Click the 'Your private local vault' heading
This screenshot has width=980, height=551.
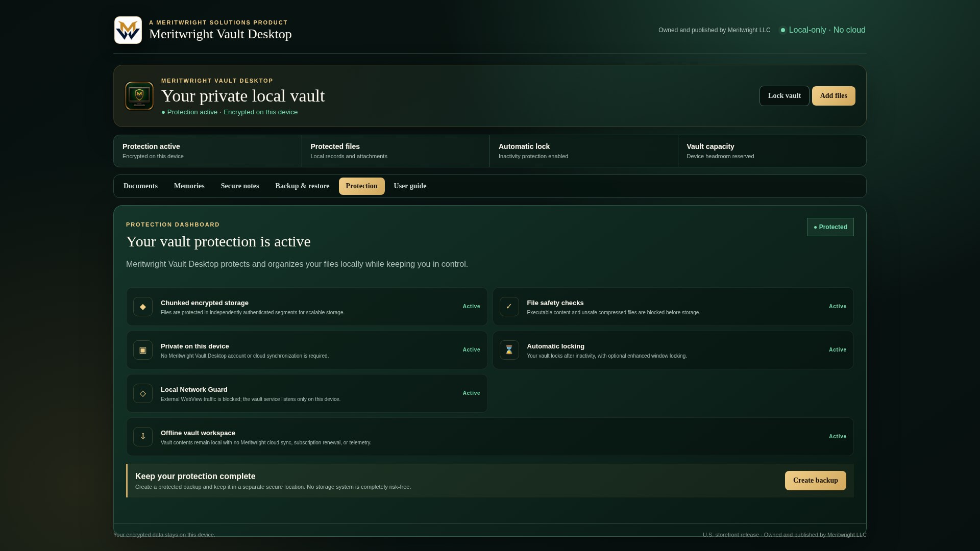pos(243,96)
